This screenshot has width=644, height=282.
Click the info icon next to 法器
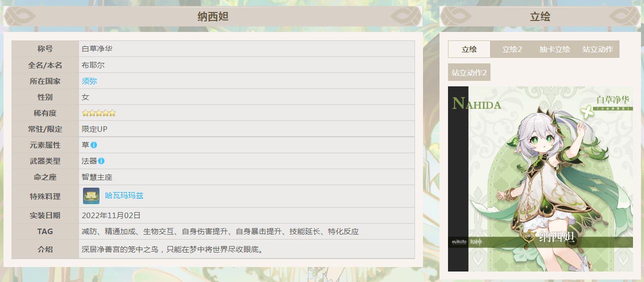(101, 161)
